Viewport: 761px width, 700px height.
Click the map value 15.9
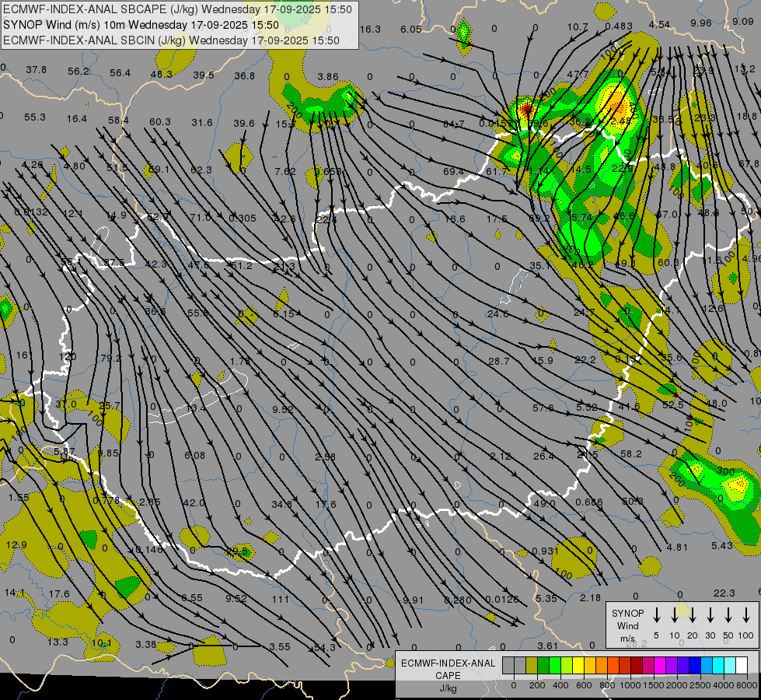point(543,360)
